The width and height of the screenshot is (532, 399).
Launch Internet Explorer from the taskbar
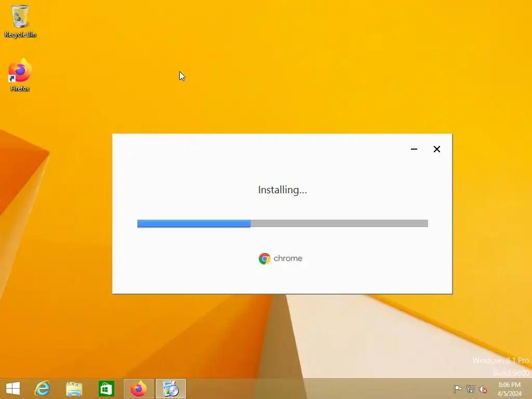(x=43, y=389)
